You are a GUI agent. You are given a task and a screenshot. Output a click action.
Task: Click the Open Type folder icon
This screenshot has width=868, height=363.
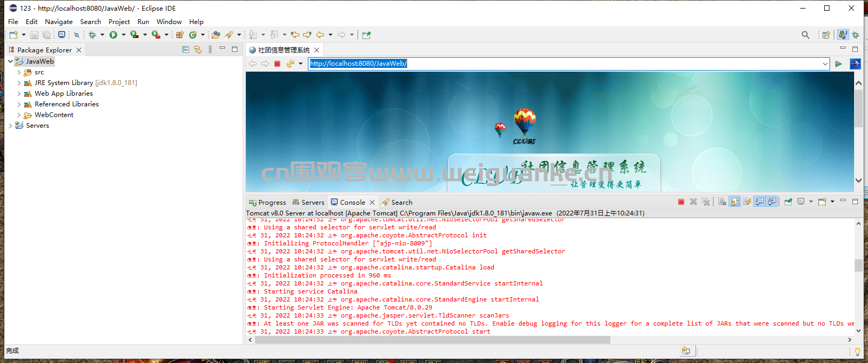[x=216, y=35]
